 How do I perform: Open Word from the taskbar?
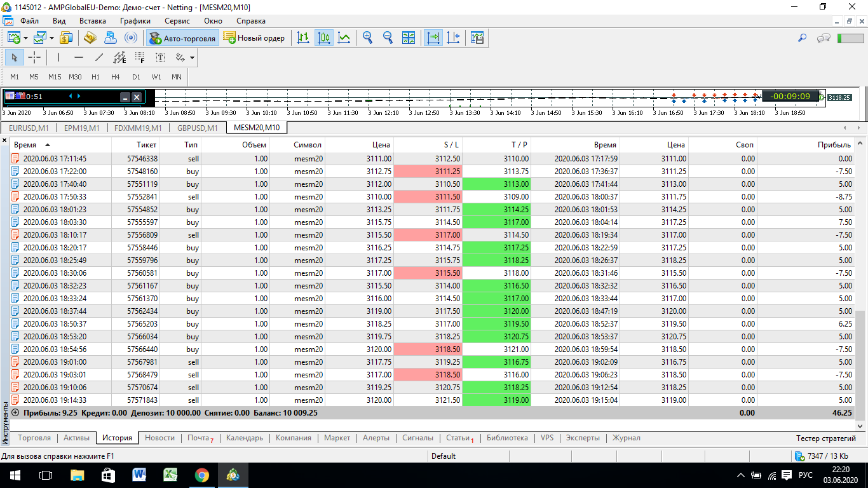pyautogui.click(x=139, y=475)
